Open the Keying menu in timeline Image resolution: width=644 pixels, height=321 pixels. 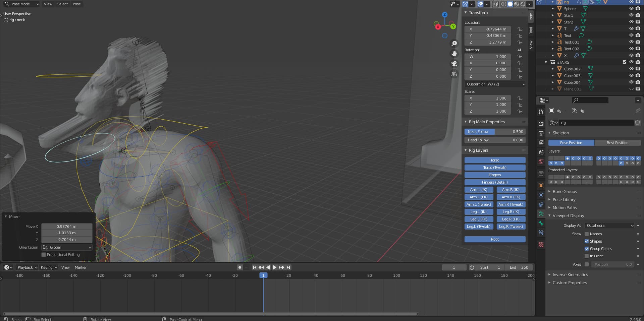coord(49,267)
